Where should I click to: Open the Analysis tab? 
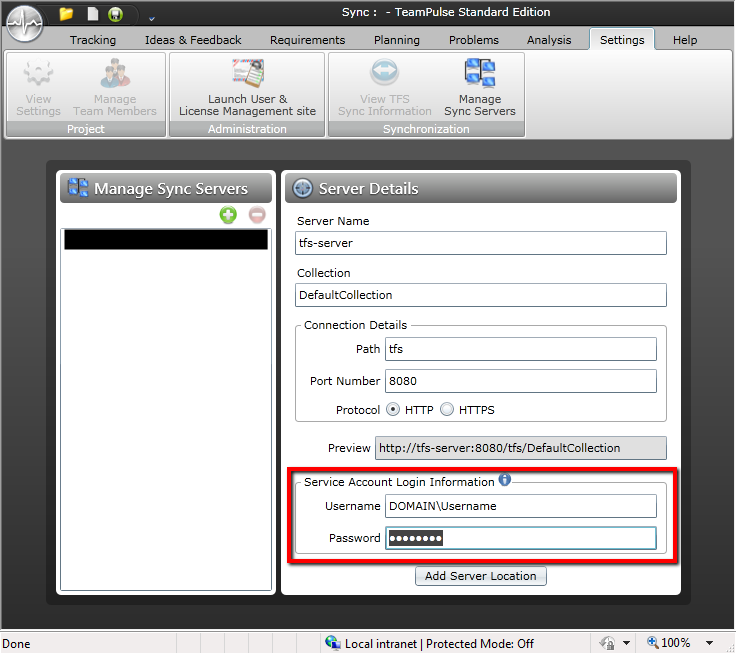pos(549,40)
